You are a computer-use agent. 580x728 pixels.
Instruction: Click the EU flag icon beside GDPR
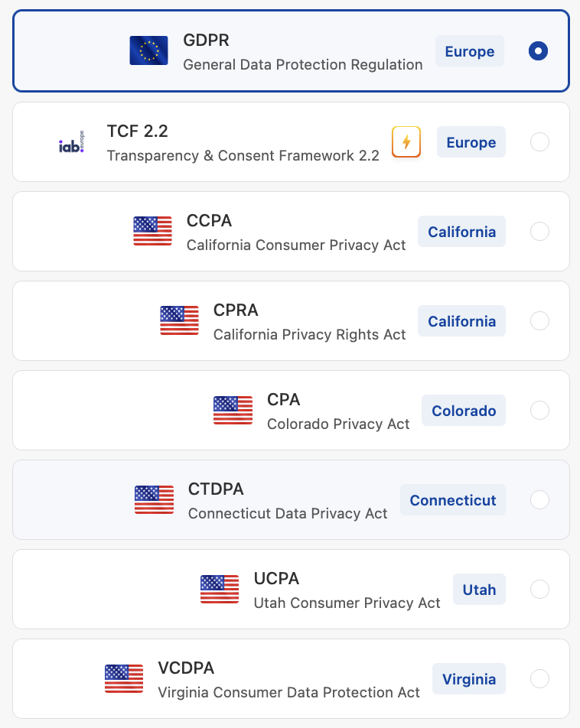pyautogui.click(x=148, y=51)
